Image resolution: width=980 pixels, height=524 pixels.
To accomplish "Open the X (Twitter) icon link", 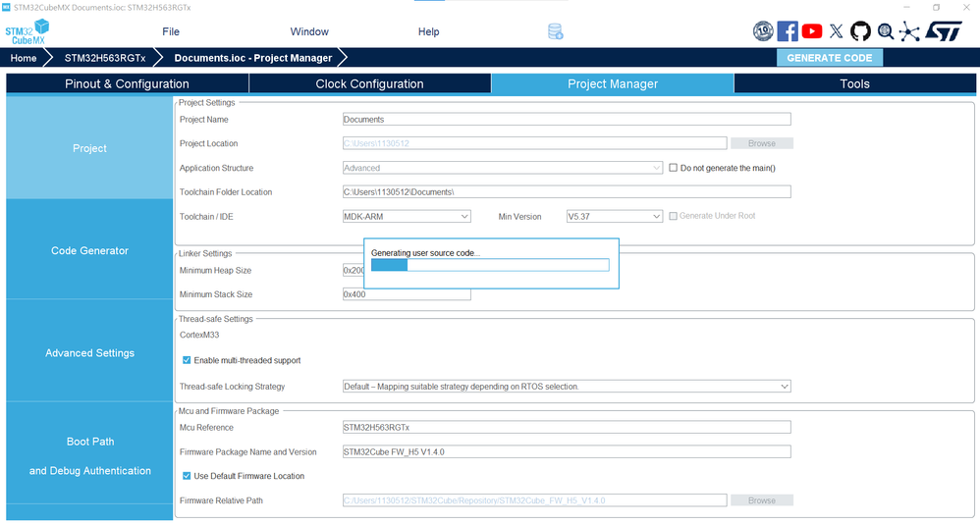I will 837,31.
